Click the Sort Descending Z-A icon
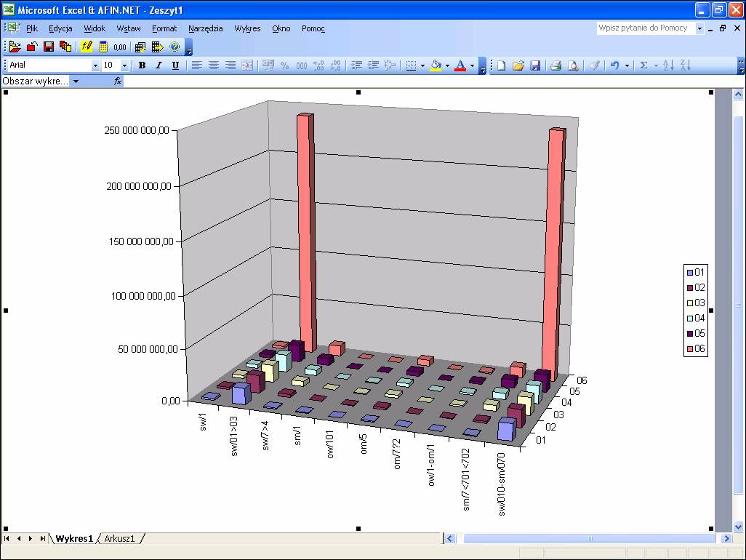746x560 pixels. 685,65
